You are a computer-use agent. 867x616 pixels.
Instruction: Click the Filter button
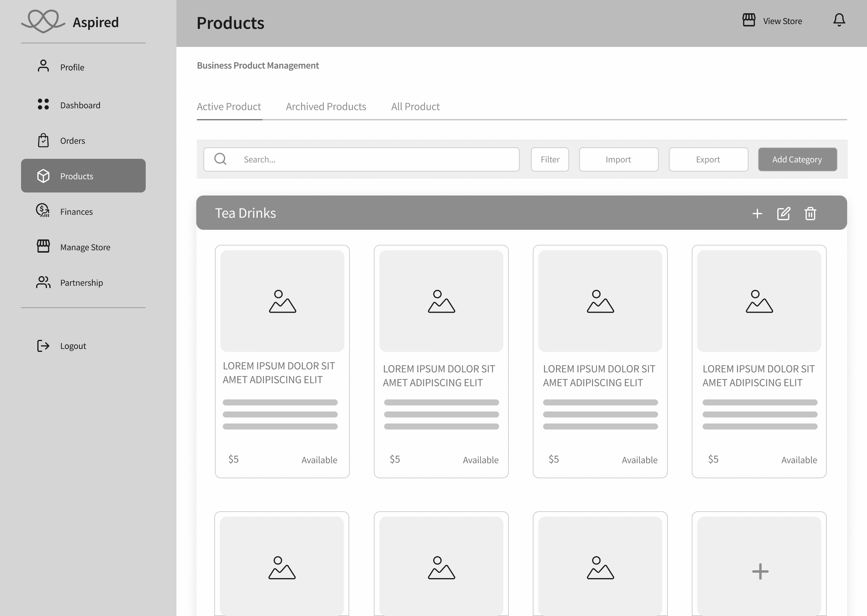[x=550, y=159]
